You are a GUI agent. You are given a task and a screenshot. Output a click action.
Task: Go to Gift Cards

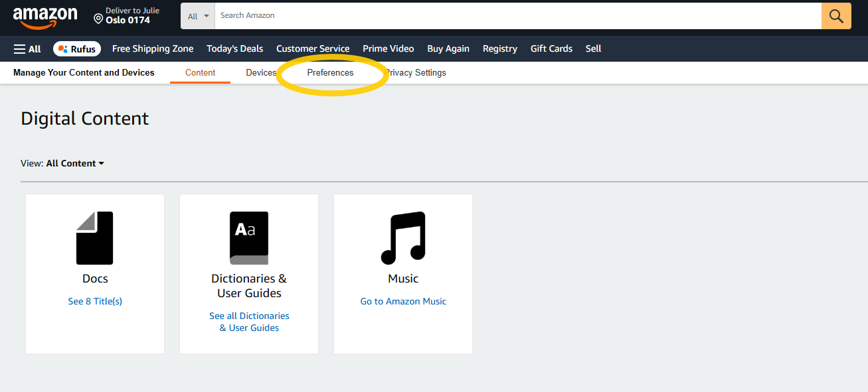(x=551, y=48)
